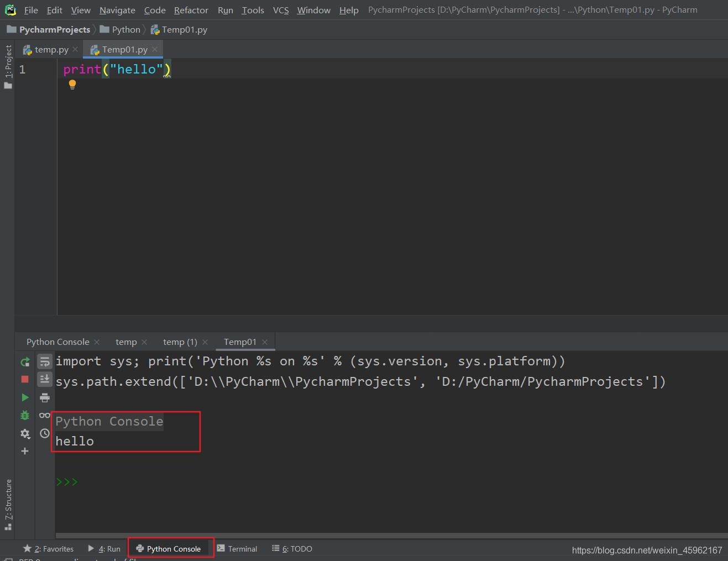The image size is (728, 561).
Task: Click the intention lightbulb in editor
Action: click(x=72, y=85)
